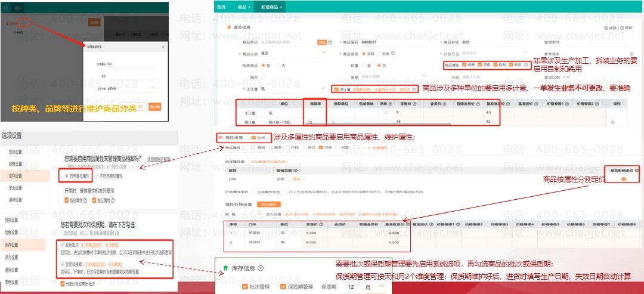This screenshot has height=294, width=644.
Task: Select 实物 for 商品类型
Action: tap(364, 54)
